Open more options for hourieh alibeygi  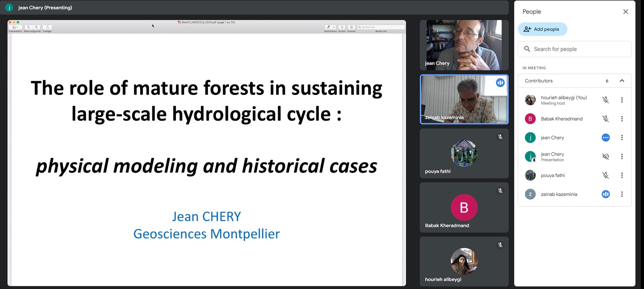tap(622, 100)
